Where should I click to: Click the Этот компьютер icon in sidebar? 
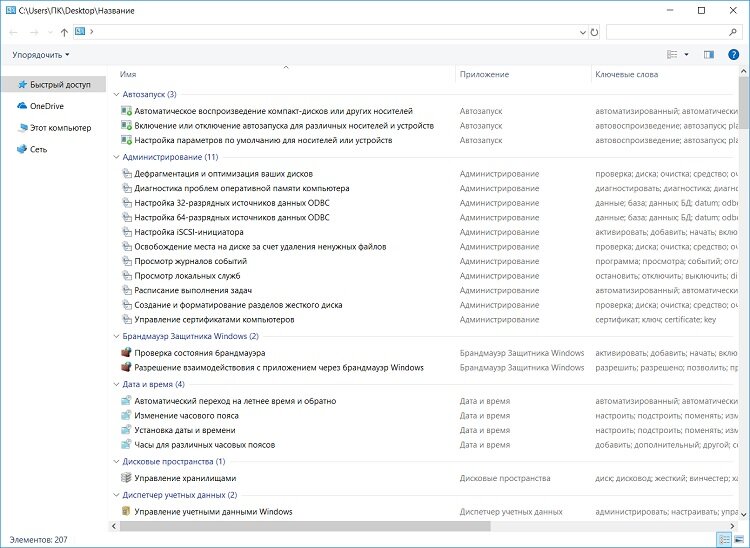pyautogui.click(x=22, y=128)
